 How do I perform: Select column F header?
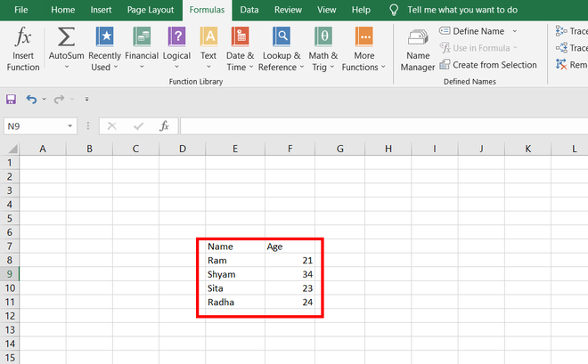[290, 149]
